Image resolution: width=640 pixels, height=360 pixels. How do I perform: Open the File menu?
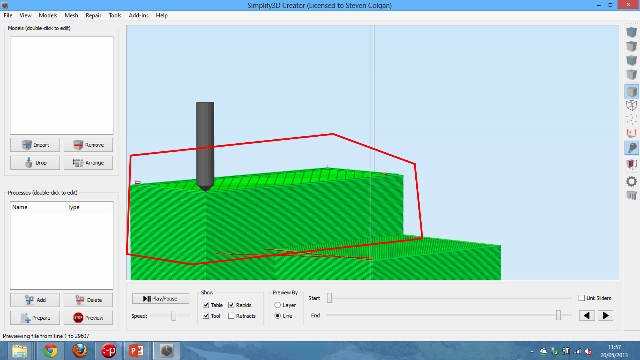pos(8,15)
